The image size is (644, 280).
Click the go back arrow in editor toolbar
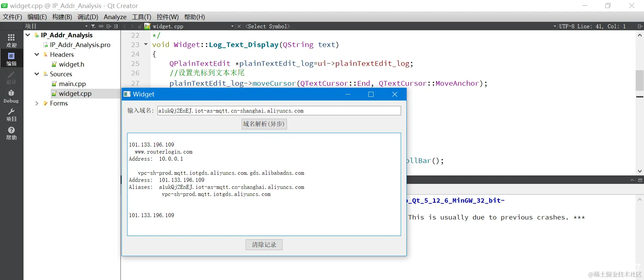click(125, 26)
